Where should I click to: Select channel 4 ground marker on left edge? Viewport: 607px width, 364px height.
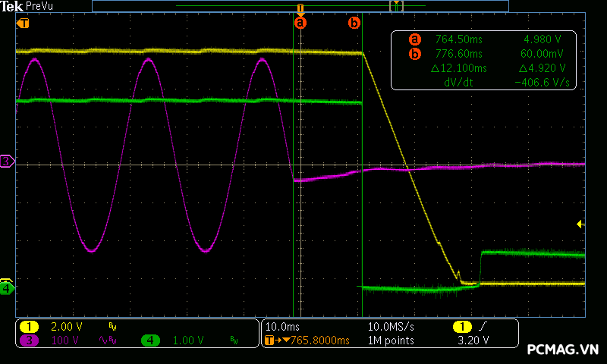pos(6,288)
